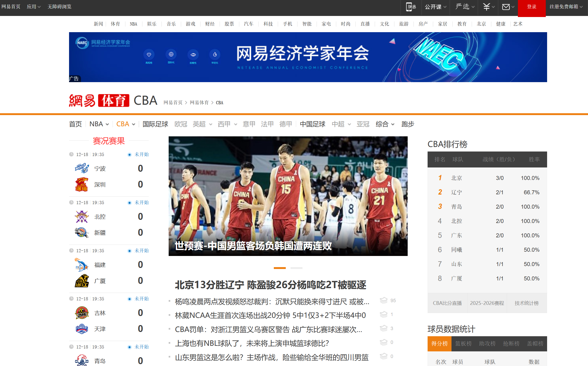Click the Xinjiang tiger team logo
Viewport: 588px width, 366px height.
(82, 233)
